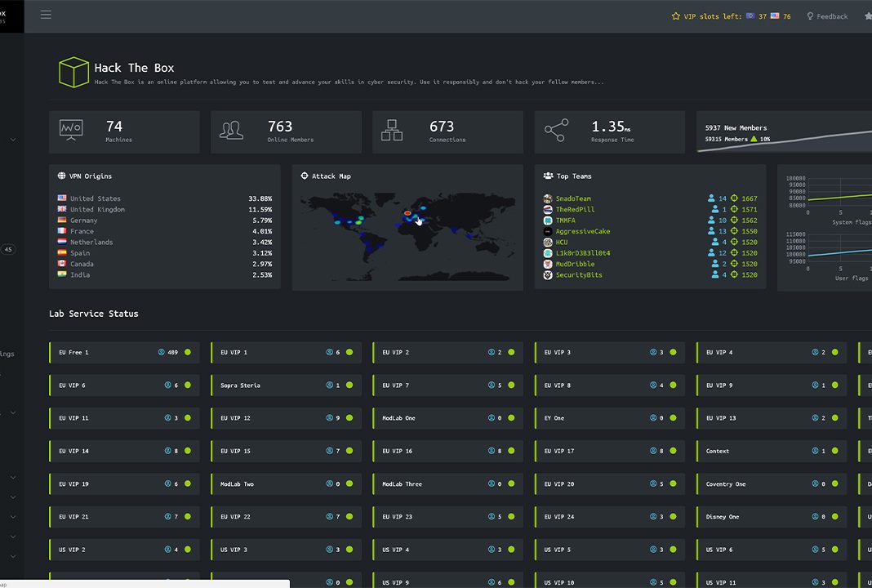This screenshot has width=872, height=588.
Task: Click the New Members growth chart
Action: (x=784, y=140)
